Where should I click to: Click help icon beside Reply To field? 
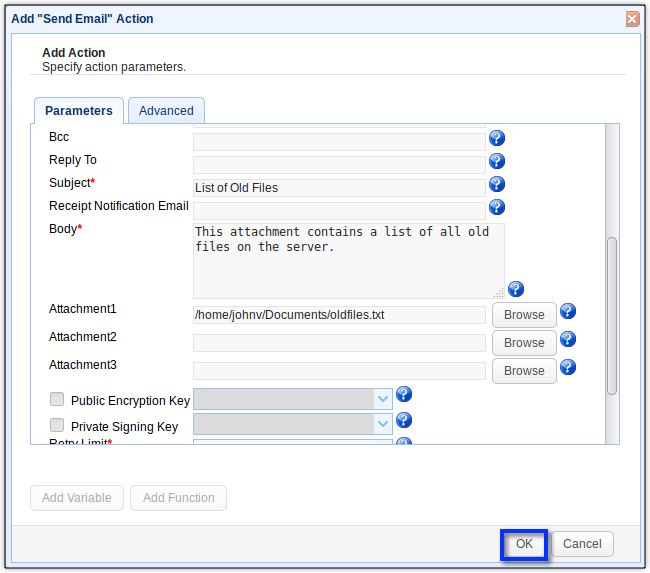pyautogui.click(x=496, y=161)
